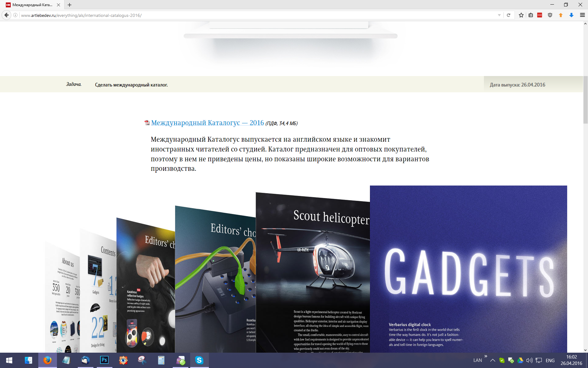Open the bookmarks list icon

click(531, 15)
